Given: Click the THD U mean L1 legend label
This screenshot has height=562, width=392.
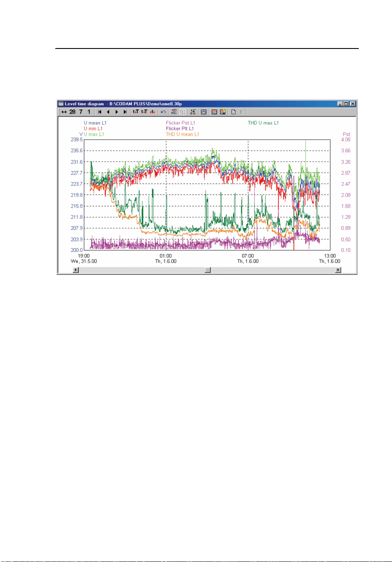Looking at the screenshot, I should (182, 134).
